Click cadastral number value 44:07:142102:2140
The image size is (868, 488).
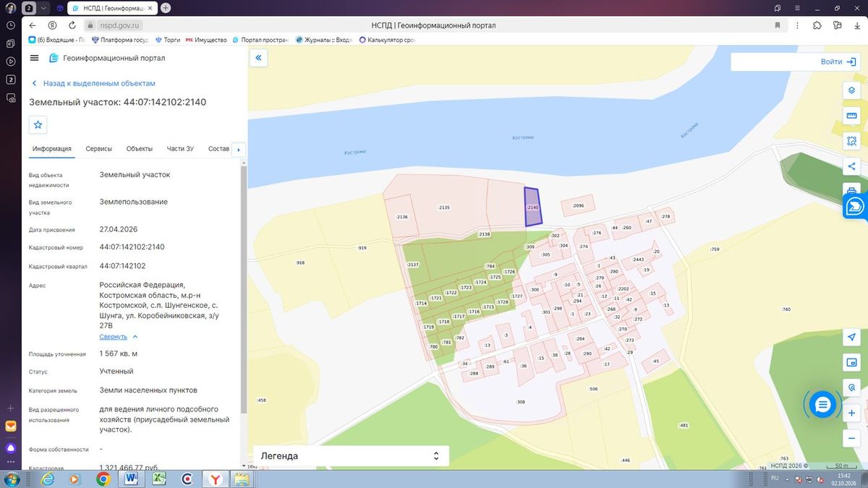tap(132, 247)
